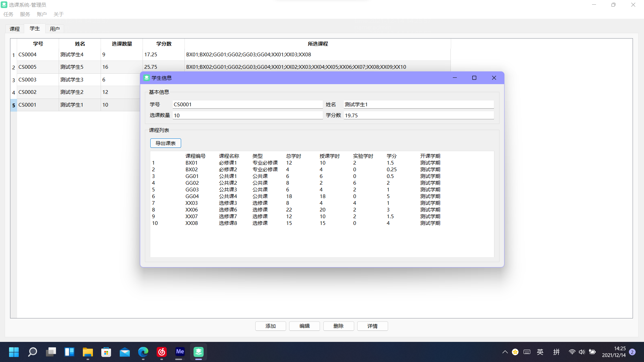Viewport: 644px width, 362px height.
Task: Click the 学号 field showing CS0001
Action: point(247,104)
